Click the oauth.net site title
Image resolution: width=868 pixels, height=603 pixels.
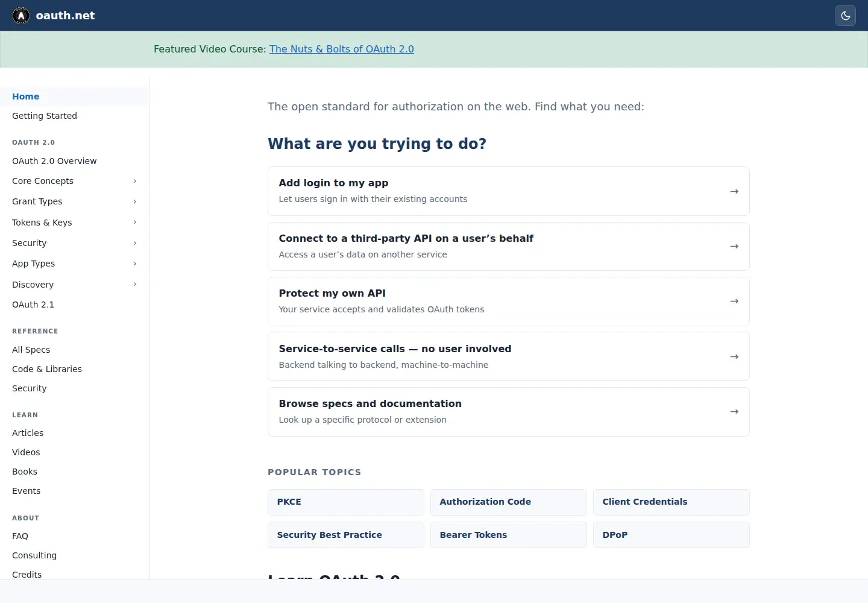coord(65,16)
